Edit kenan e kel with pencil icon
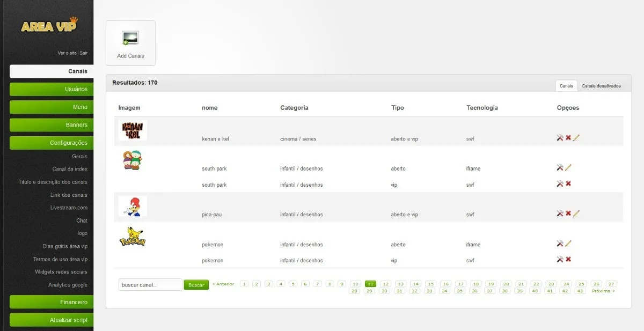 pyautogui.click(x=576, y=138)
